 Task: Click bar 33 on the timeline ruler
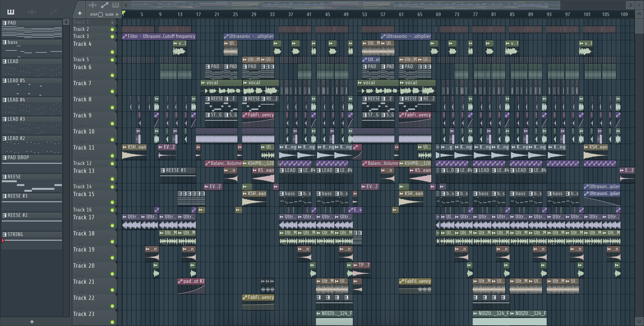pyautogui.click(x=272, y=14)
